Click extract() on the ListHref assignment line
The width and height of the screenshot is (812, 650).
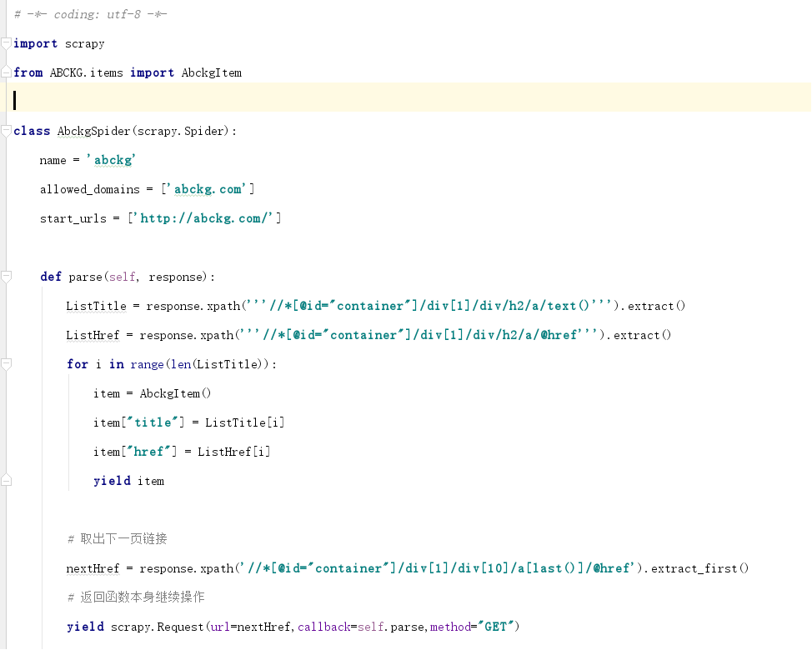[x=642, y=335]
